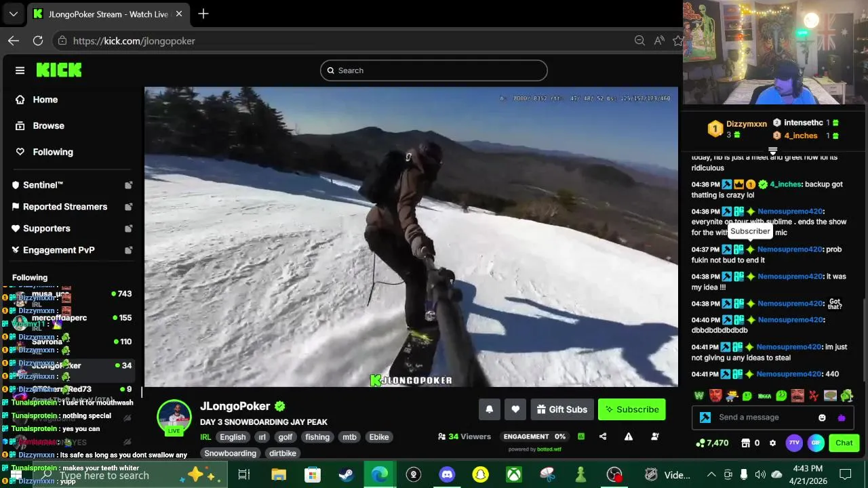Click the Gift Subs button

pyautogui.click(x=561, y=409)
